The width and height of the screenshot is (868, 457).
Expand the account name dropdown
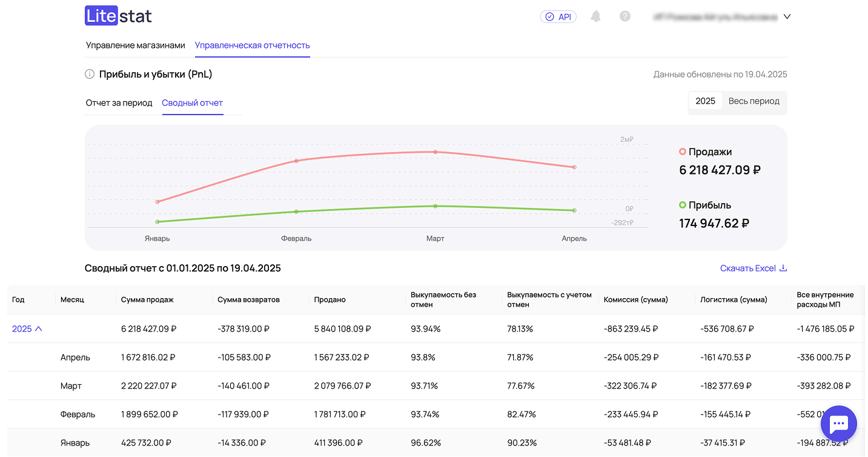point(787,17)
